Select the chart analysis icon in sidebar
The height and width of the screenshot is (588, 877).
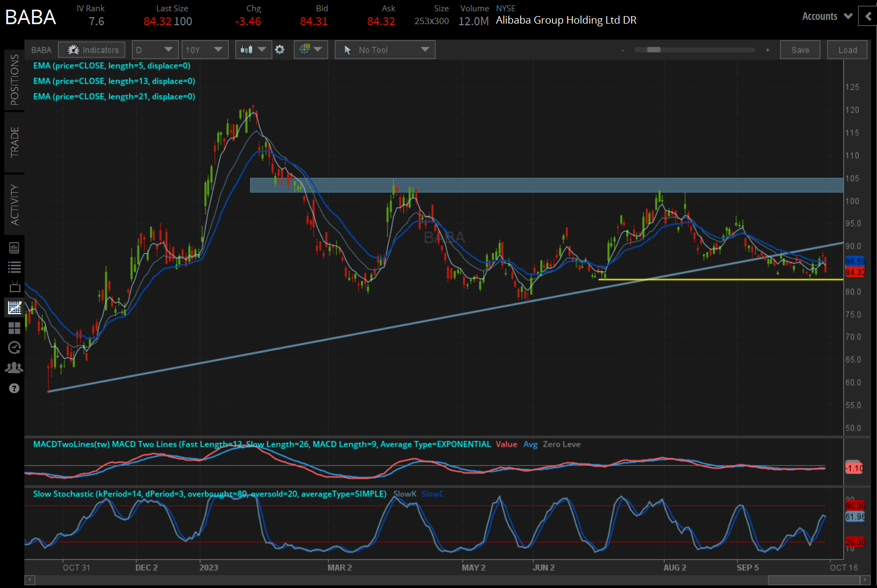[x=15, y=308]
